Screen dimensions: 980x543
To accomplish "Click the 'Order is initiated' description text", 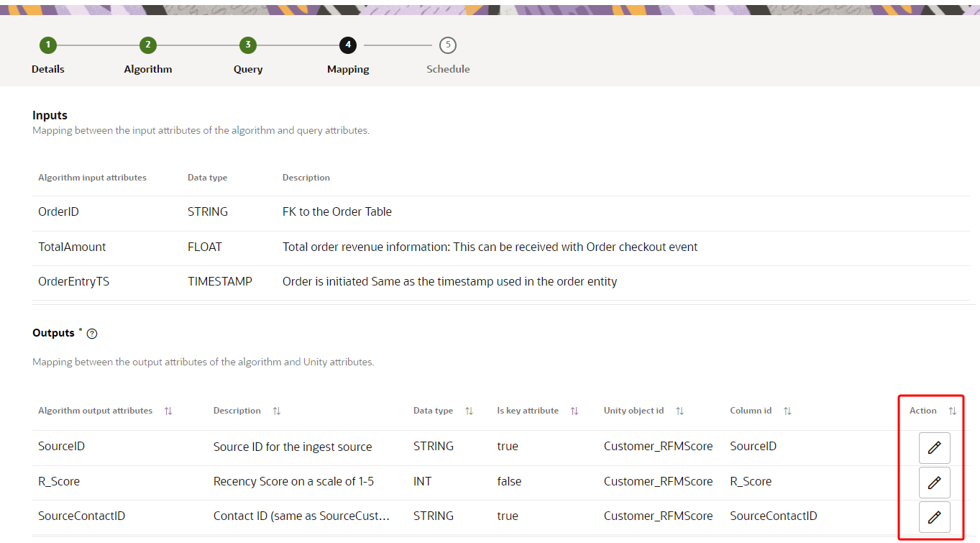I will click(450, 282).
